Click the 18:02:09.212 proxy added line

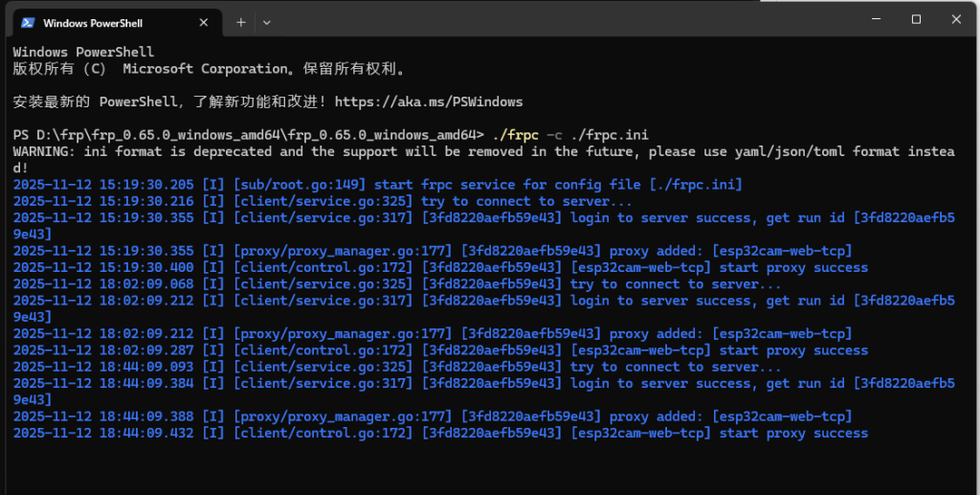coord(433,334)
